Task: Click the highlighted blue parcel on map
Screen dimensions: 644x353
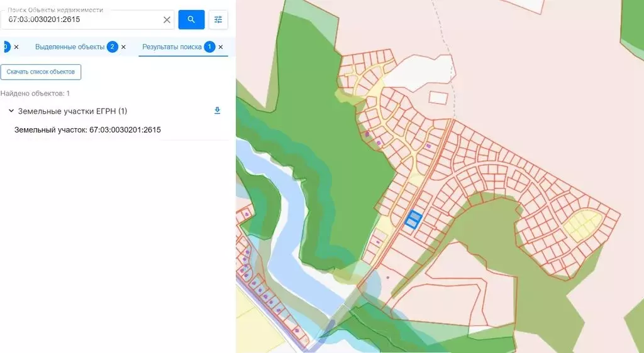Action: coord(413,219)
